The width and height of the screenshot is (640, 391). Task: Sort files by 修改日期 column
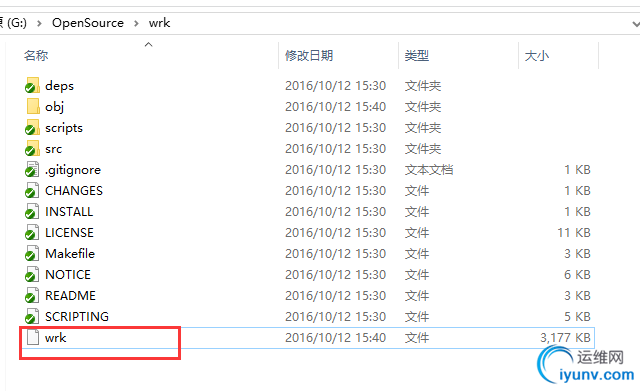[309, 55]
